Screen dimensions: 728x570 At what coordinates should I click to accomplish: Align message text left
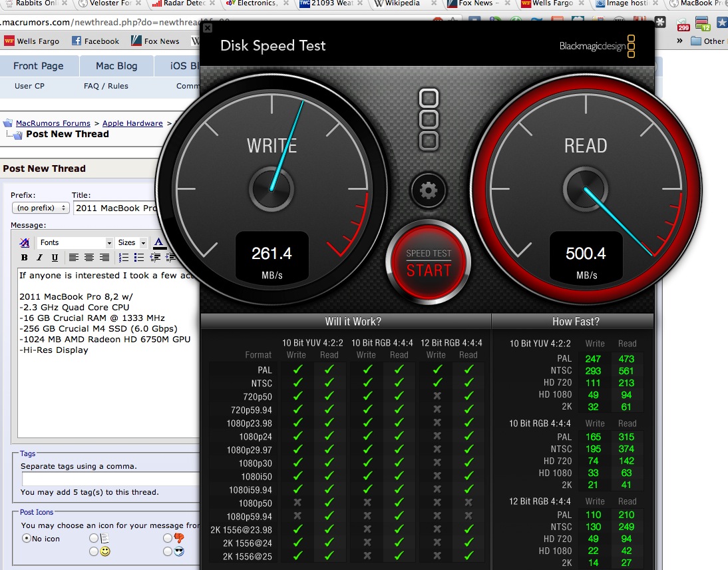coord(73,257)
